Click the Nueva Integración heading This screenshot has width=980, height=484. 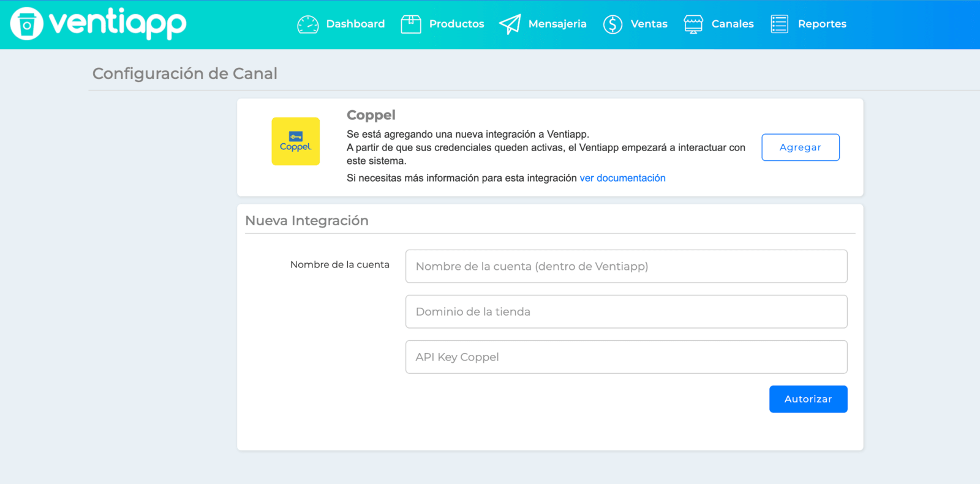point(307,220)
